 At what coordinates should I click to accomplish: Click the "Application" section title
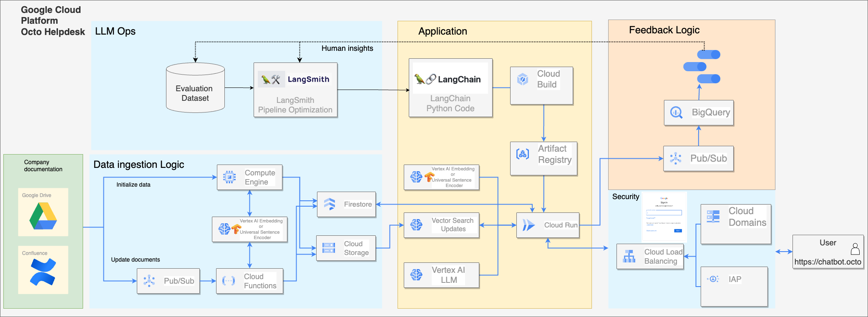[443, 31]
